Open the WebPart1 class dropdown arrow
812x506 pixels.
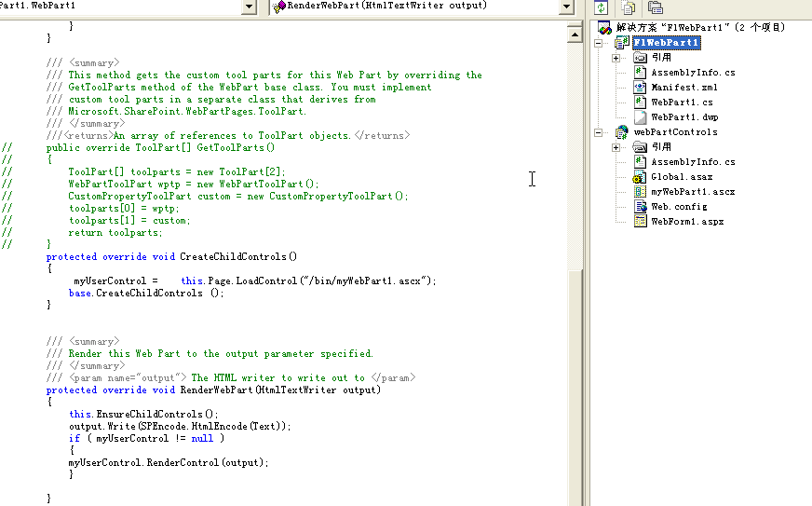point(249,7)
